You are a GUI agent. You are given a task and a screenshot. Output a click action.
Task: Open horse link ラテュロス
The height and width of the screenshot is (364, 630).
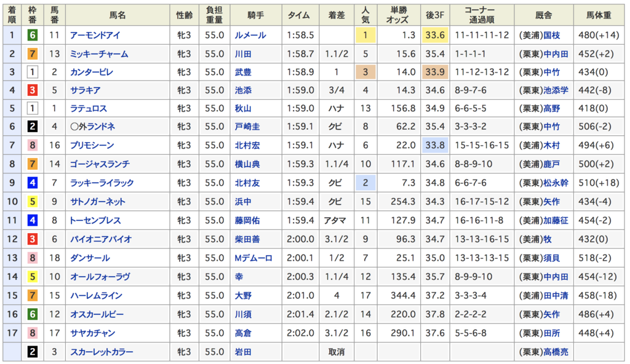[x=89, y=108]
